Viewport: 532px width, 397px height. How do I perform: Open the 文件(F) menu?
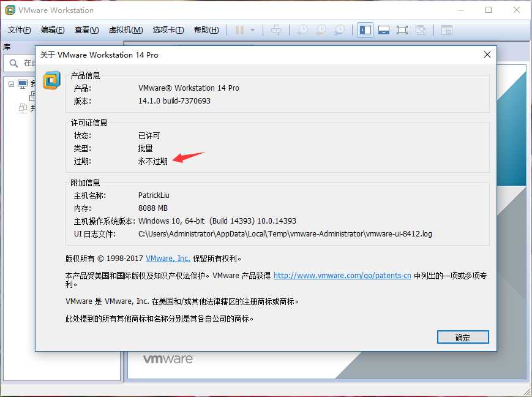click(20, 30)
